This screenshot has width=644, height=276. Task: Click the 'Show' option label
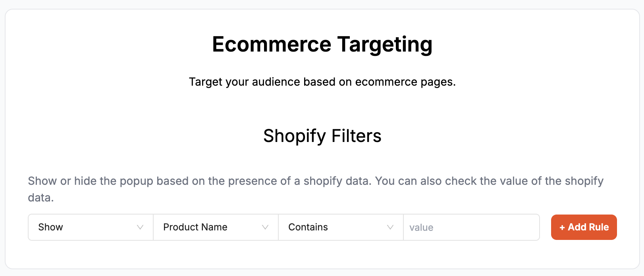click(50, 227)
